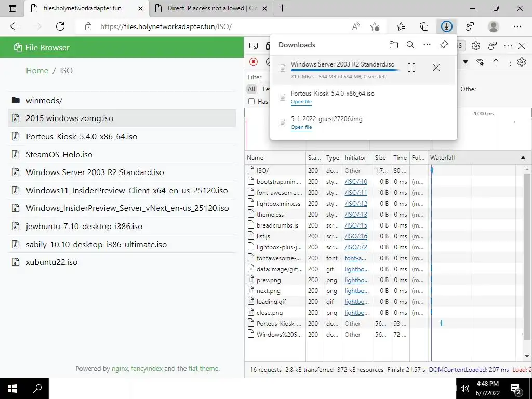Stop recording the network log

pos(254,62)
